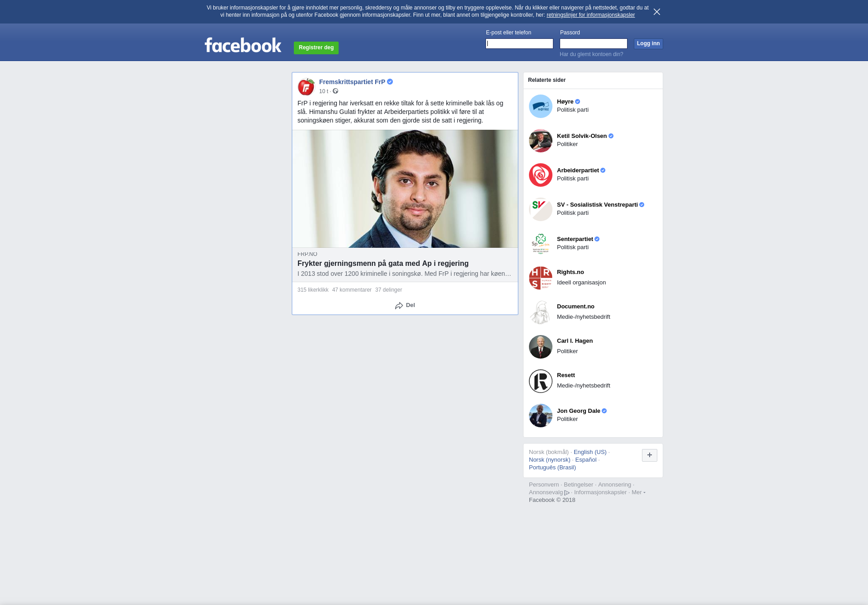Open the Document.no page link
Screen dimensions: 868x605
[576, 307]
